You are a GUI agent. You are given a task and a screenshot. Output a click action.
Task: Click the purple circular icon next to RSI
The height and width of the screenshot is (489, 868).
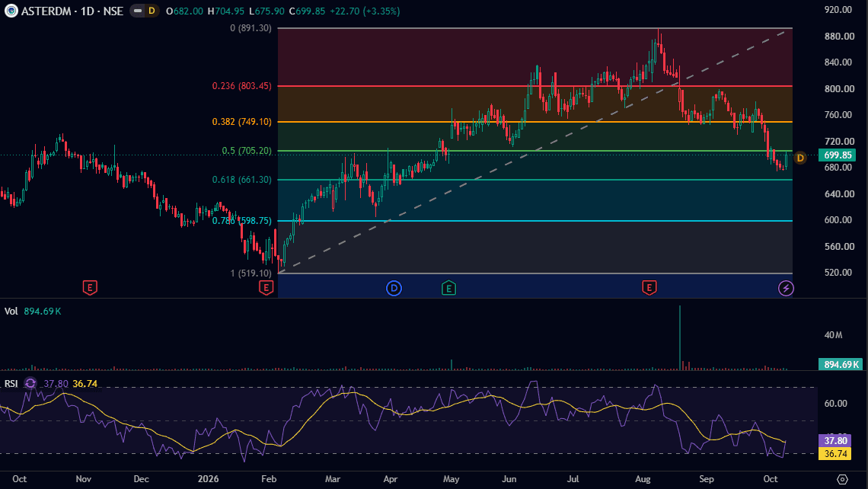(30, 383)
